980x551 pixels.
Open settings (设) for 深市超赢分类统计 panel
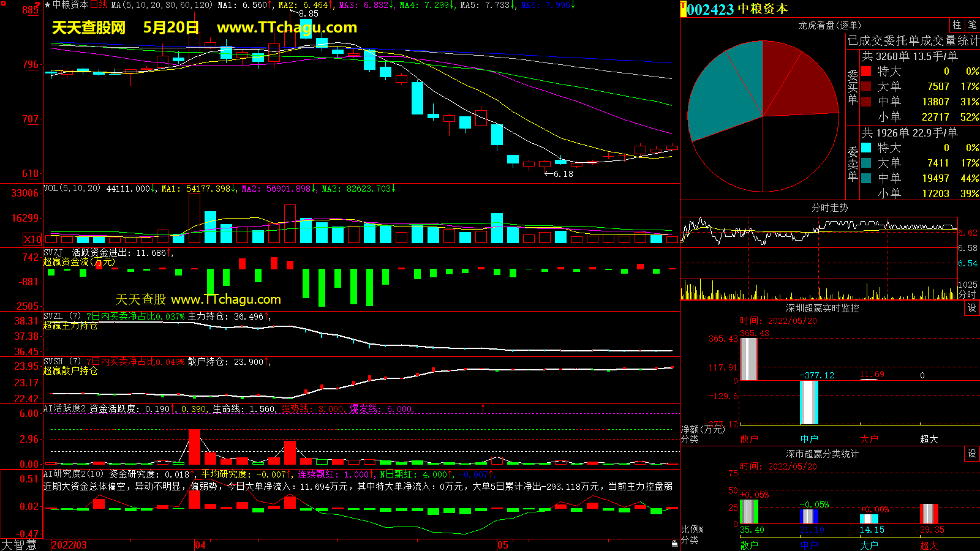(x=972, y=454)
